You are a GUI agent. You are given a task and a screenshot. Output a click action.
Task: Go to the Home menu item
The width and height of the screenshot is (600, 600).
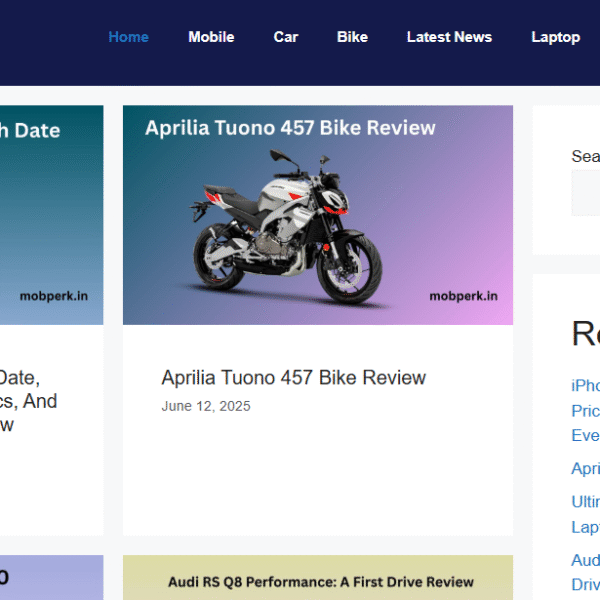128,37
